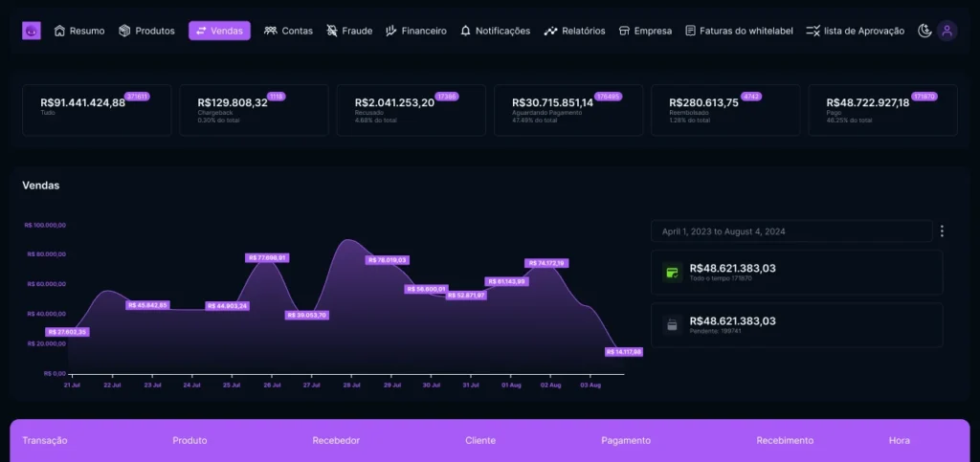This screenshot has width=980, height=462.
Task: Click the green paid card icon
Action: (672, 273)
